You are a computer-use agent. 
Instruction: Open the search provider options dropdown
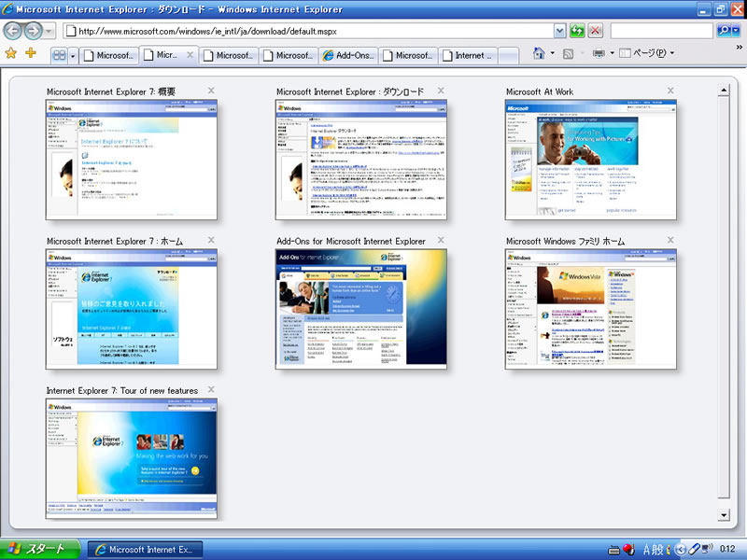coord(736,32)
